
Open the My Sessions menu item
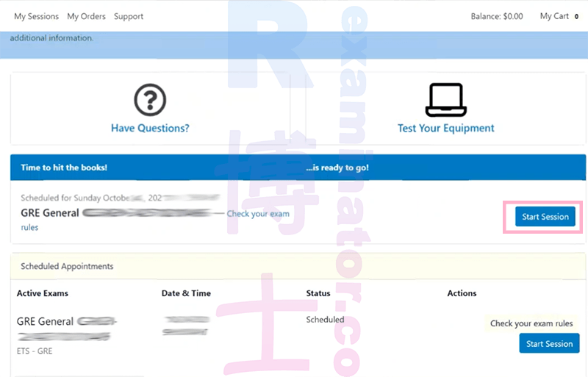click(x=36, y=16)
